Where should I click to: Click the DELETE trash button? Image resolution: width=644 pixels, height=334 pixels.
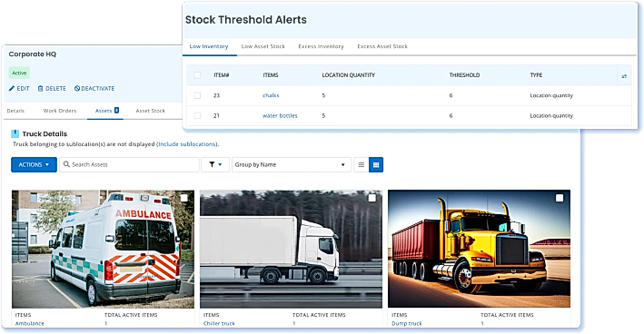(x=52, y=88)
